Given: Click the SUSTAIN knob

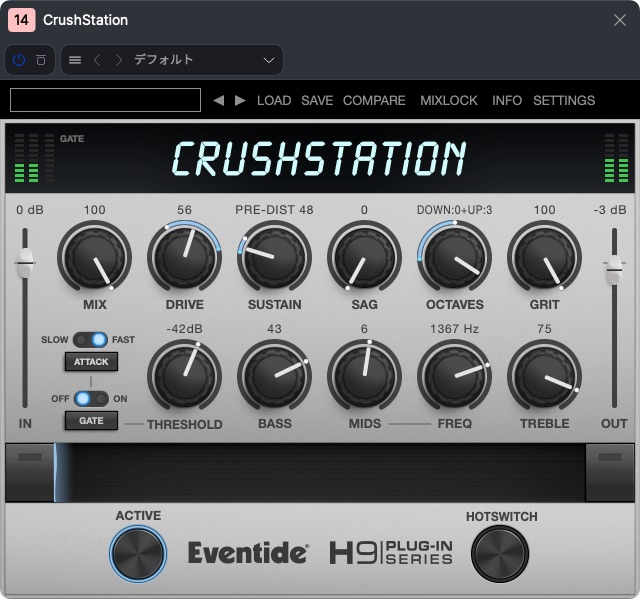Looking at the screenshot, I should [x=274, y=257].
